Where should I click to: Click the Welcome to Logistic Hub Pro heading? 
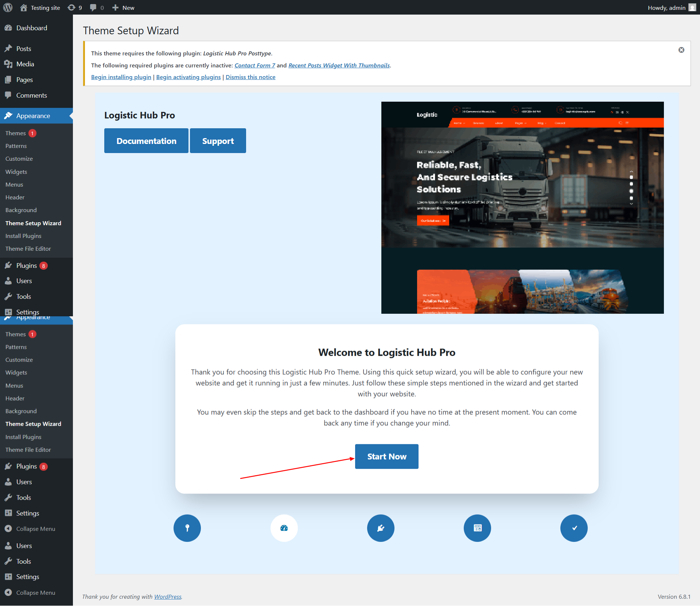(387, 352)
